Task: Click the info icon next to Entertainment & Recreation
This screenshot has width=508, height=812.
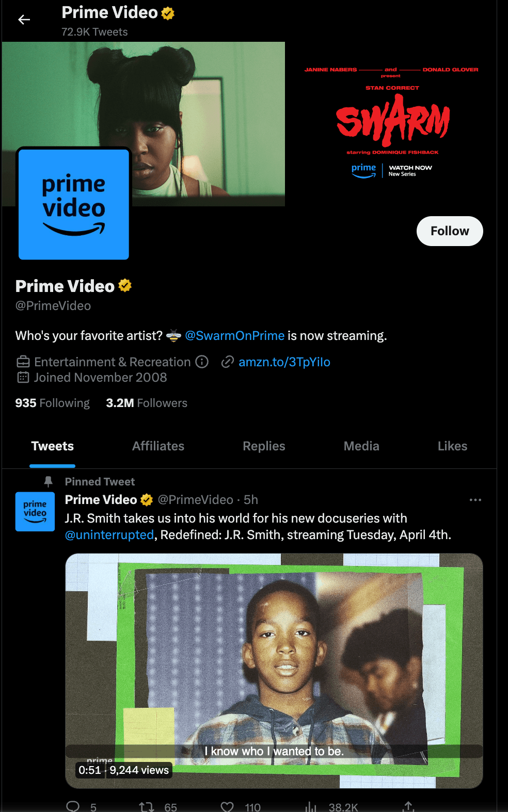Action: pyautogui.click(x=202, y=362)
